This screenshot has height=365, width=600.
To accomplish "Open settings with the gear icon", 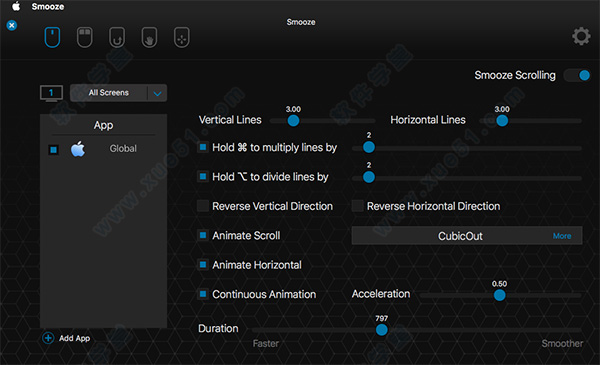I will coord(581,36).
